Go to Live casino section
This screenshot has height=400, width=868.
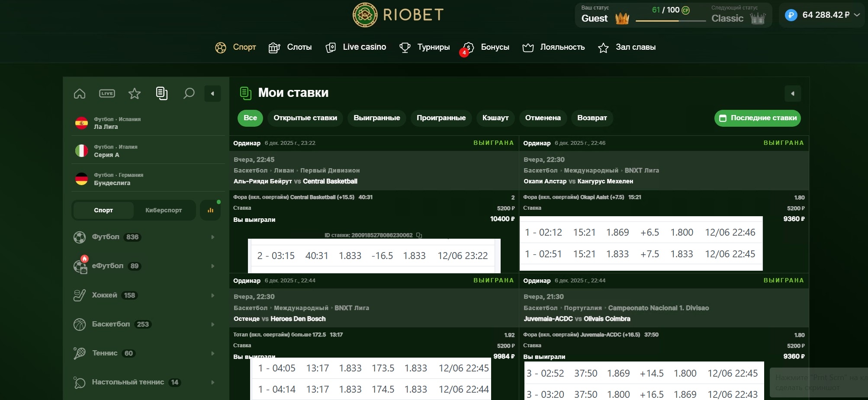[x=356, y=47]
